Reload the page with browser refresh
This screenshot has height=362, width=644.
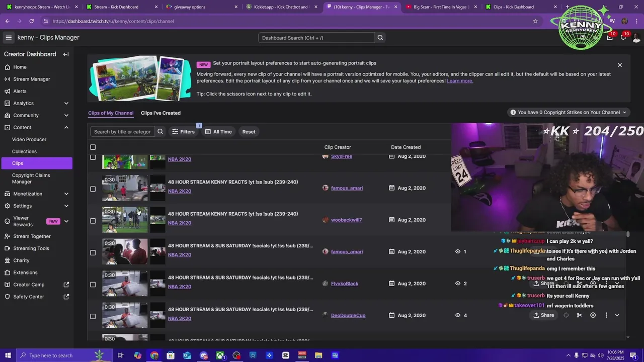31,21
